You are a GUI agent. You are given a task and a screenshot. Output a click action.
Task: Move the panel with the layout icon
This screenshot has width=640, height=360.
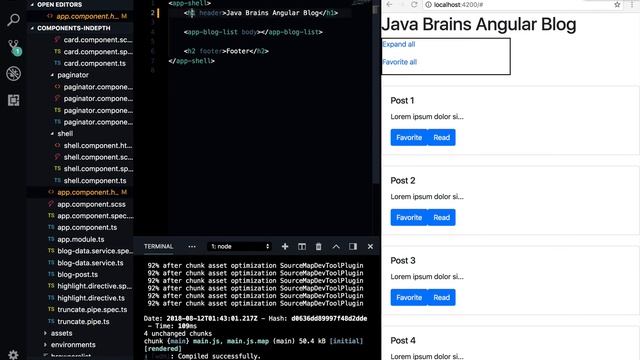[353, 247]
